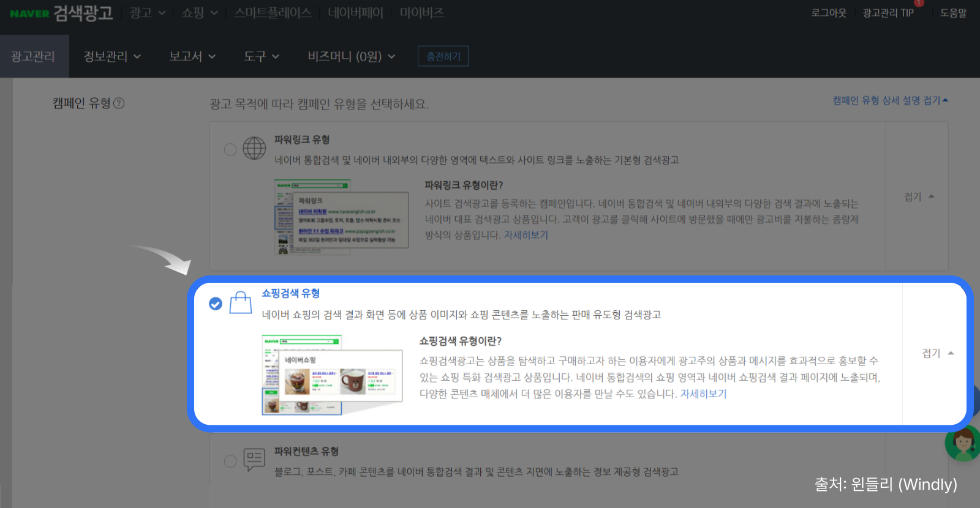Viewport: 980px width, 508px height.
Task: Click the NAVER 검색광고 logo
Action: [61, 13]
